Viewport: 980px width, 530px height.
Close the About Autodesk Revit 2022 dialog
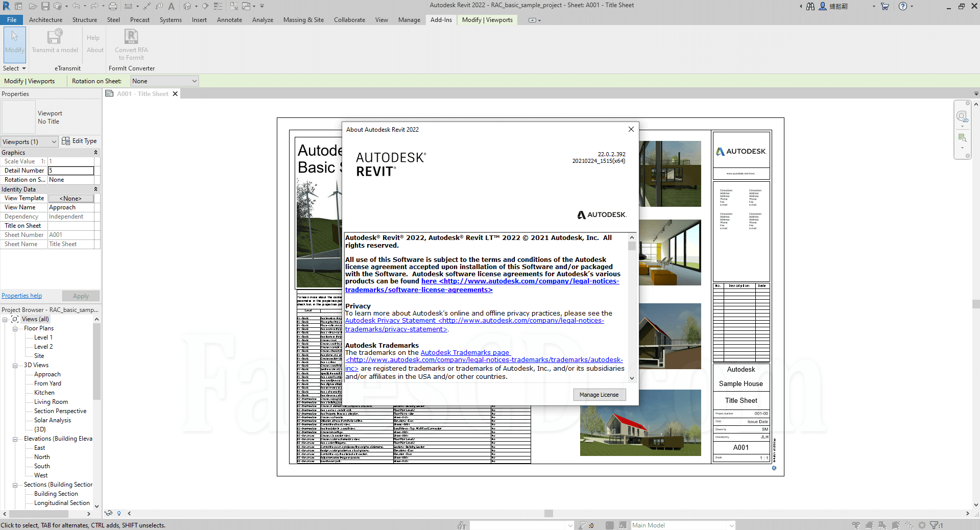pos(631,129)
